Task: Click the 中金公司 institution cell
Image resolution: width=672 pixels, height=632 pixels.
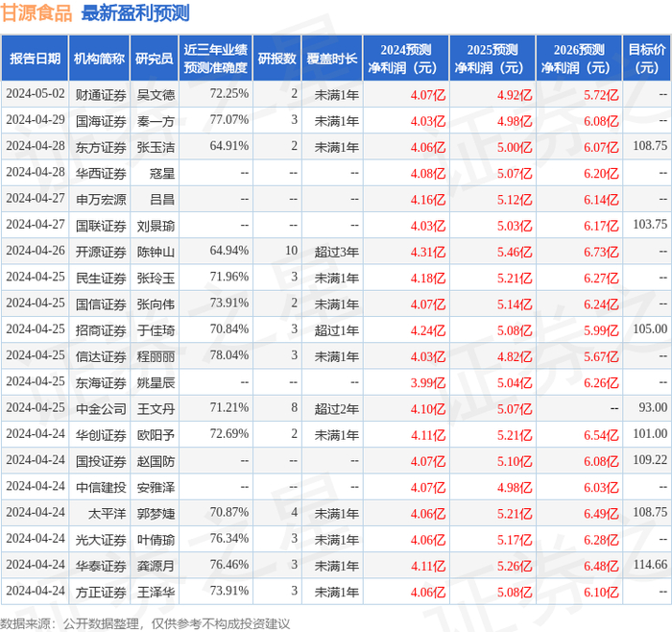Action: pos(101,408)
